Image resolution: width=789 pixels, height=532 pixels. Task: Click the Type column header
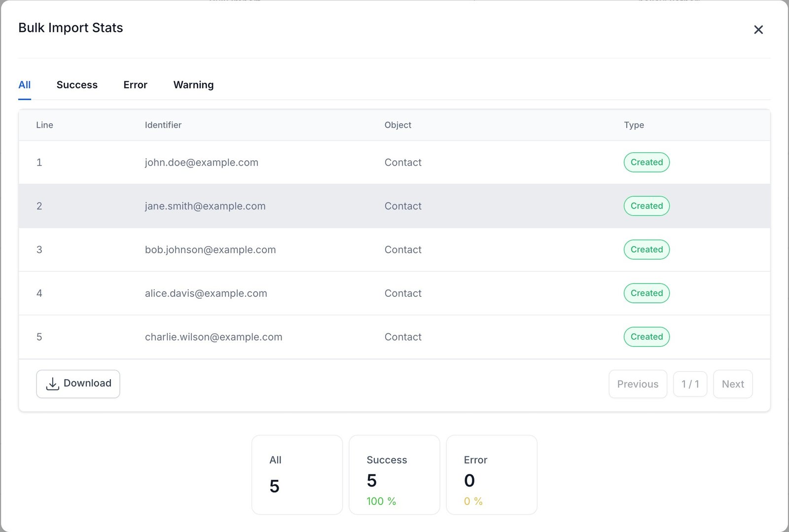[634, 125]
